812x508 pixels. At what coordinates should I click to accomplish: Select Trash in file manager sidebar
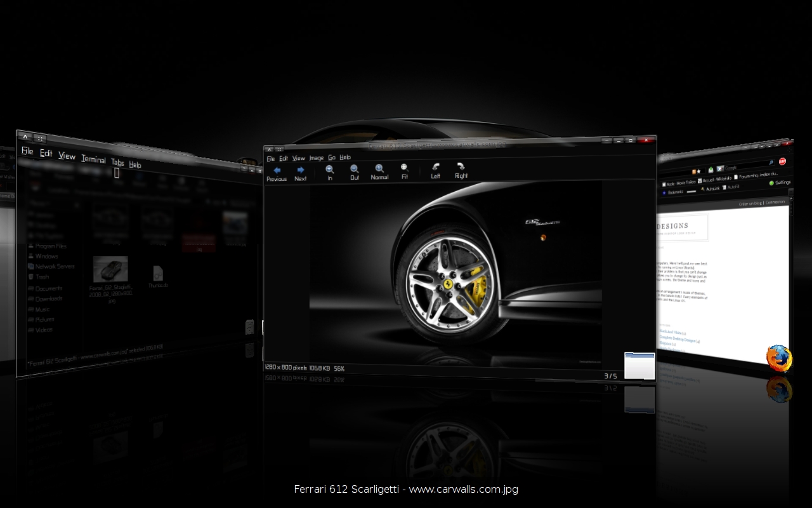point(38,277)
